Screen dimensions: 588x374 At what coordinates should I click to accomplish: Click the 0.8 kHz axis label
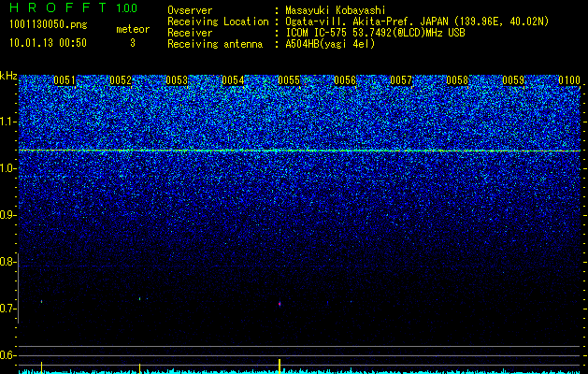[x=7, y=262]
